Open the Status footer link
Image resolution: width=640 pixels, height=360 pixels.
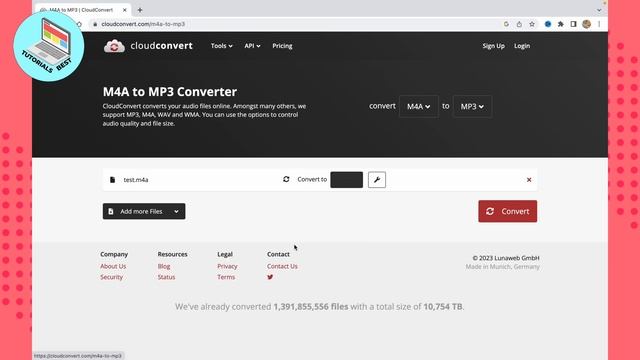tap(166, 277)
